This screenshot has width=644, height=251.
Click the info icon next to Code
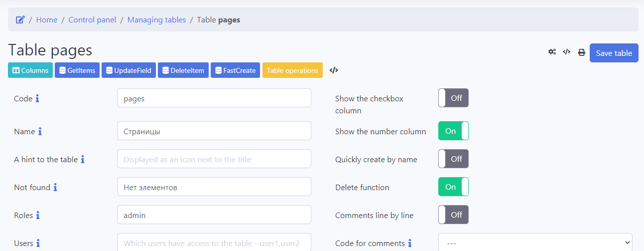[x=37, y=98]
